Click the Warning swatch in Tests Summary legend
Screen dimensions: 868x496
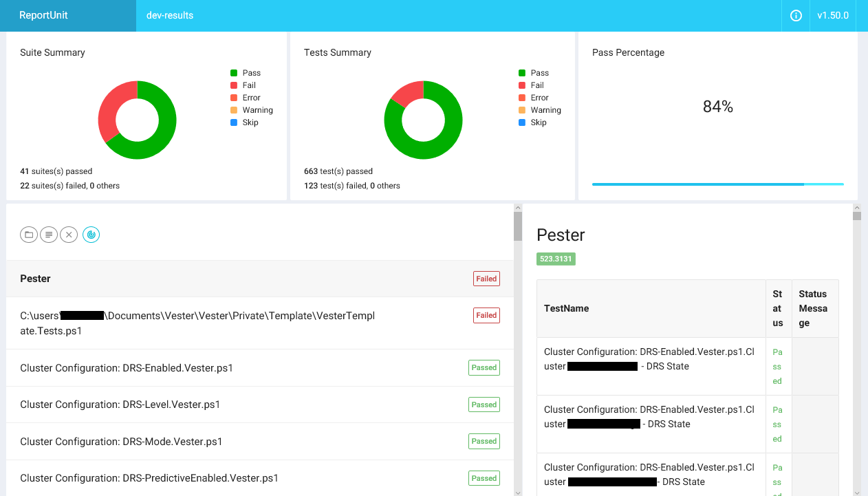pyautogui.click(x=522, y=110)
